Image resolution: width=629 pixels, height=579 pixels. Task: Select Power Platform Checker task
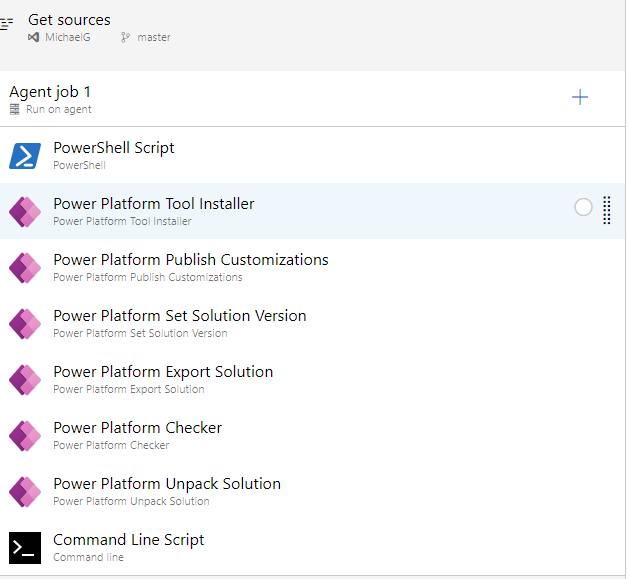(x=312, y=435)
